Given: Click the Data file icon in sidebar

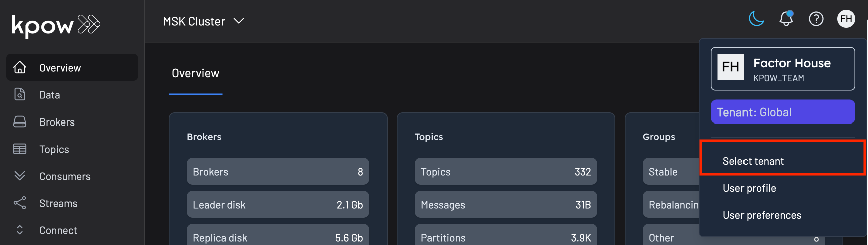Looking at the screenshot, I should pos(20,94).
